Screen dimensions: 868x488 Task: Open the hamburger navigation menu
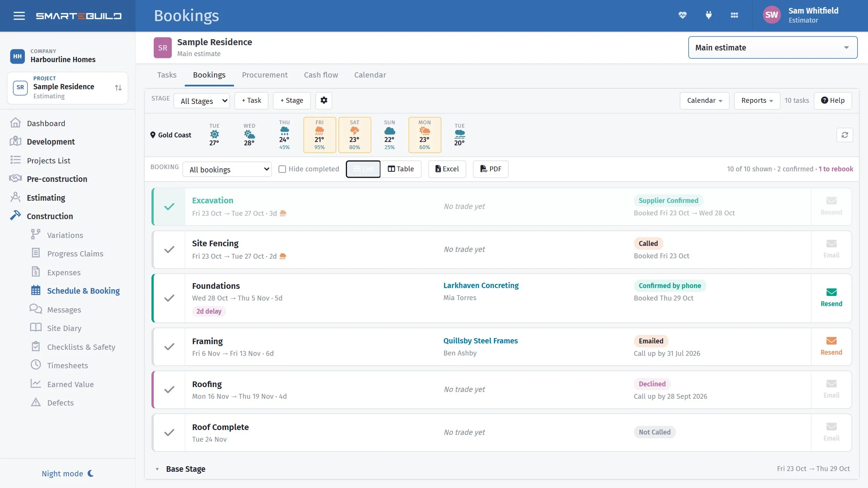tap(19, 16)
